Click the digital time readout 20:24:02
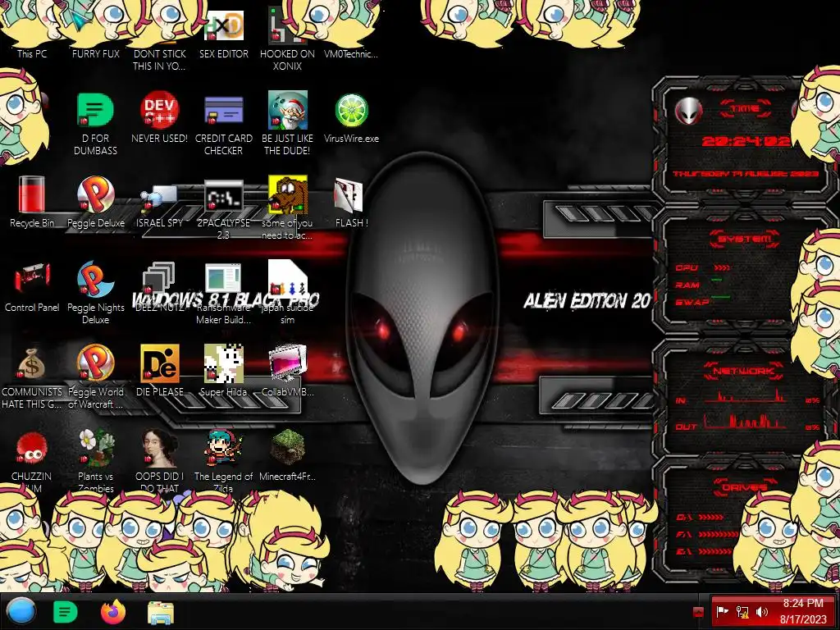Viewport: 840px width, 630px height. coord(746,141)
